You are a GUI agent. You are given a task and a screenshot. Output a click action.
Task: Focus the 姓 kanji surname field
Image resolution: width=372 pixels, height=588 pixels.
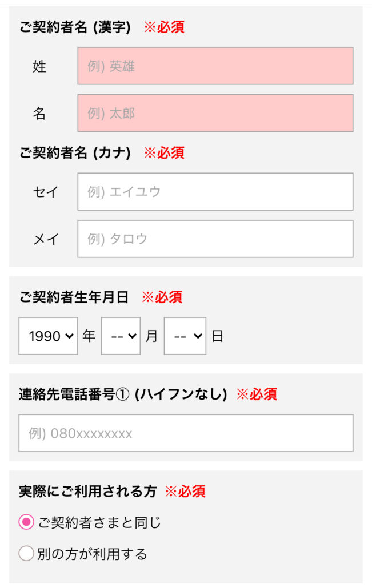coord(215,66)
